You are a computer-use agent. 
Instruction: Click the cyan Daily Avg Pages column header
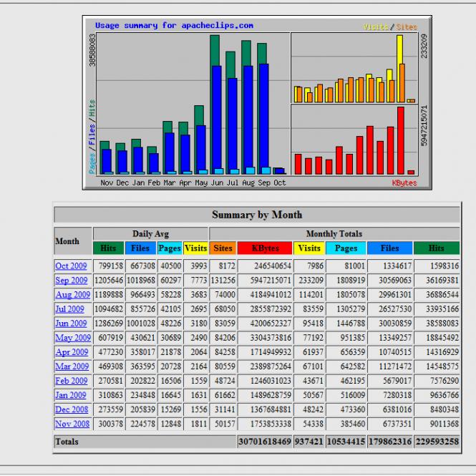[x=170, y=248]
